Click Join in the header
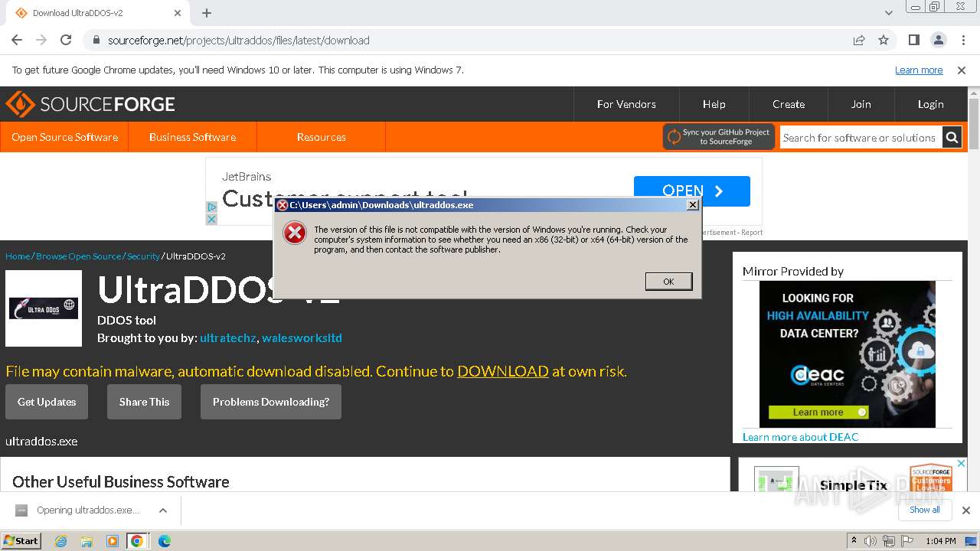Screen dimensions: 980x551 (x=861, y=104)
